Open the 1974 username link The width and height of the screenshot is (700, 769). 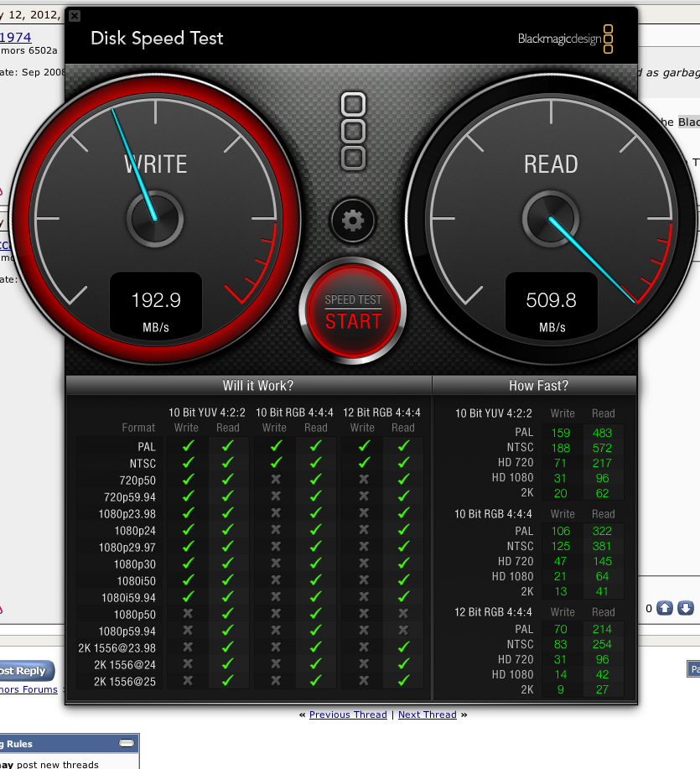click(x=16, y=37)
